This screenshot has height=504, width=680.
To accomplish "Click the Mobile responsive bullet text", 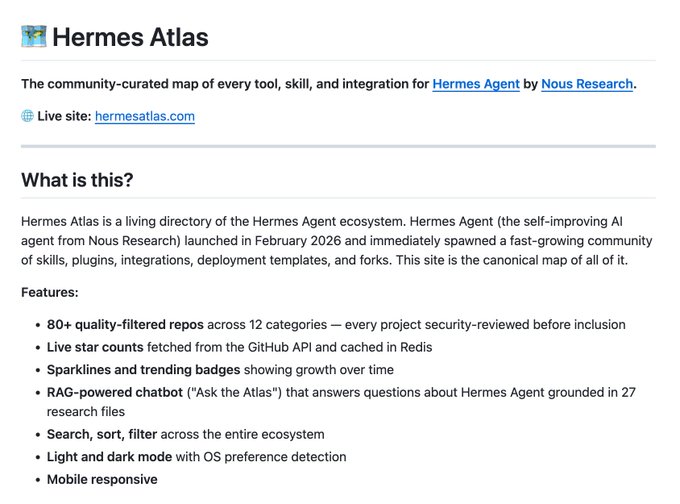I will (x=102, y=479).
